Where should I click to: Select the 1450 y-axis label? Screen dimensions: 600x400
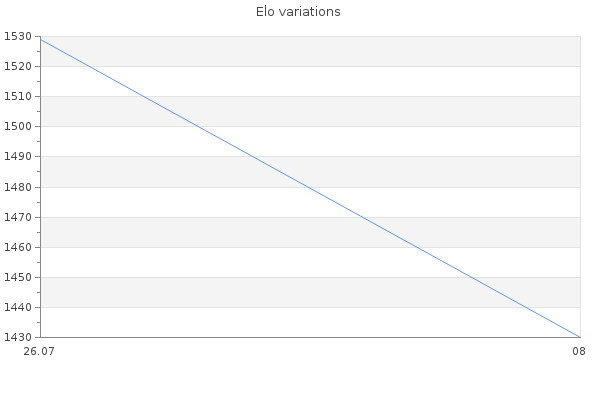pyautogui.click(x=18, y=277)
